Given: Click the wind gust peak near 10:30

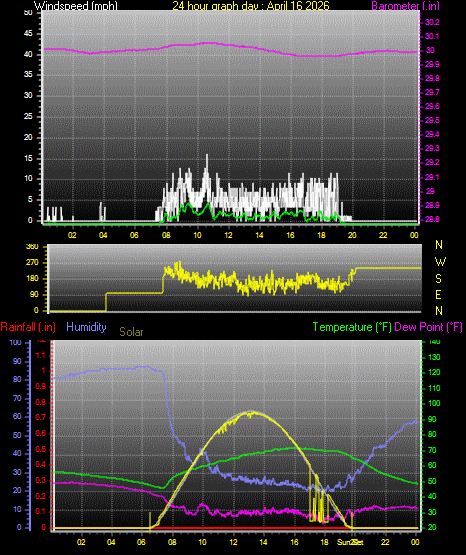Looking at the screenshot, I should [x=207, y=156].
